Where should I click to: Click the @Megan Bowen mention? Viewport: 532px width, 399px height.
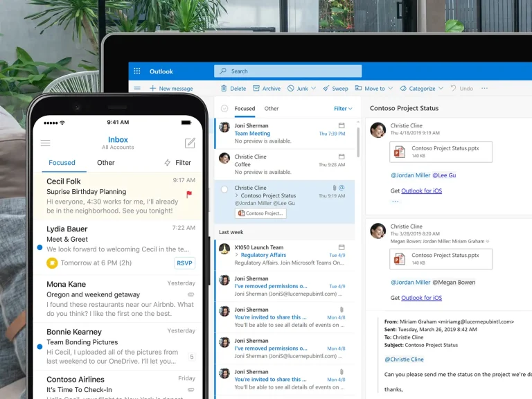click(454, 283)
